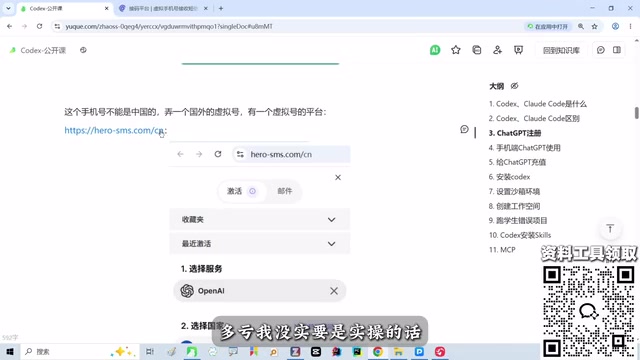Go to outline item 11. MCP
Screen dimensions: 640x360
point(502,250)
